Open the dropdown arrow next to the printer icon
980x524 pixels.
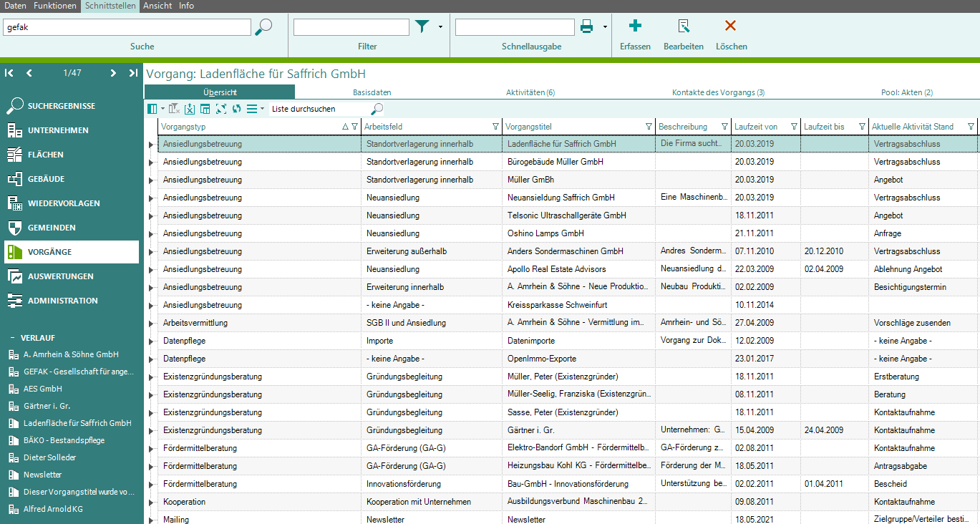coord(606,27)
